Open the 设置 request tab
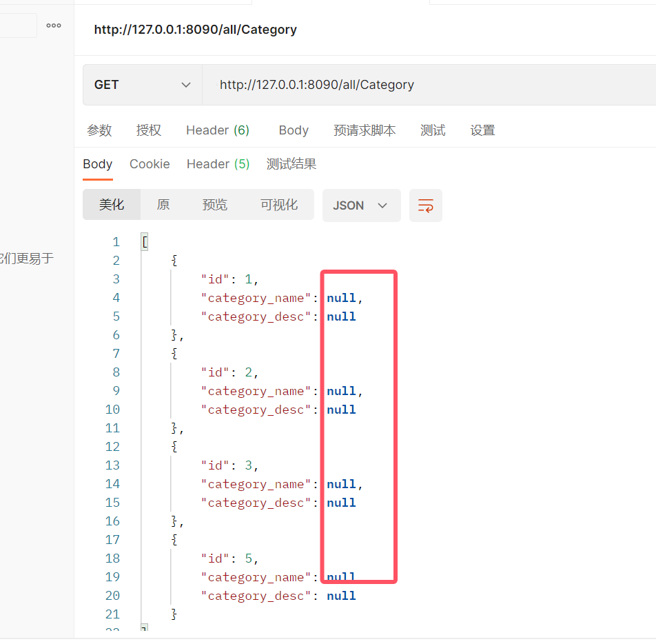 482,130
